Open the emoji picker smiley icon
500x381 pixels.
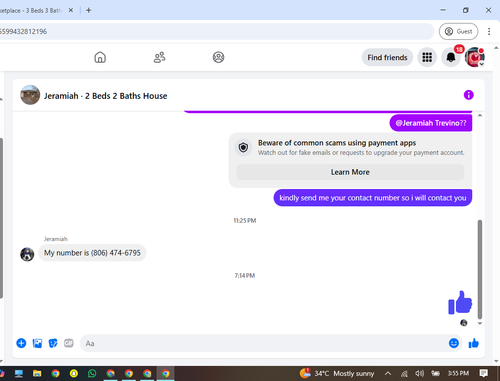pyautogui.click(x=454, y=343)
